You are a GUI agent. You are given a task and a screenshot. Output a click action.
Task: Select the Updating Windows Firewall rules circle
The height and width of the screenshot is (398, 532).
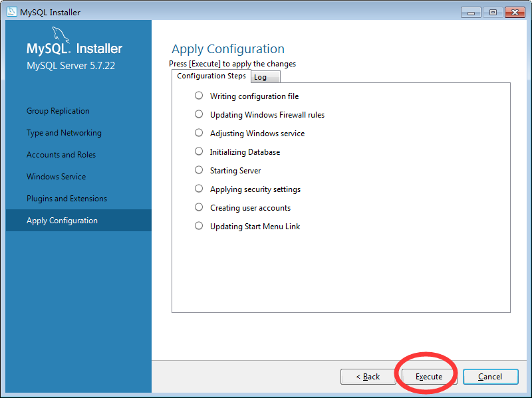(199, 114)
